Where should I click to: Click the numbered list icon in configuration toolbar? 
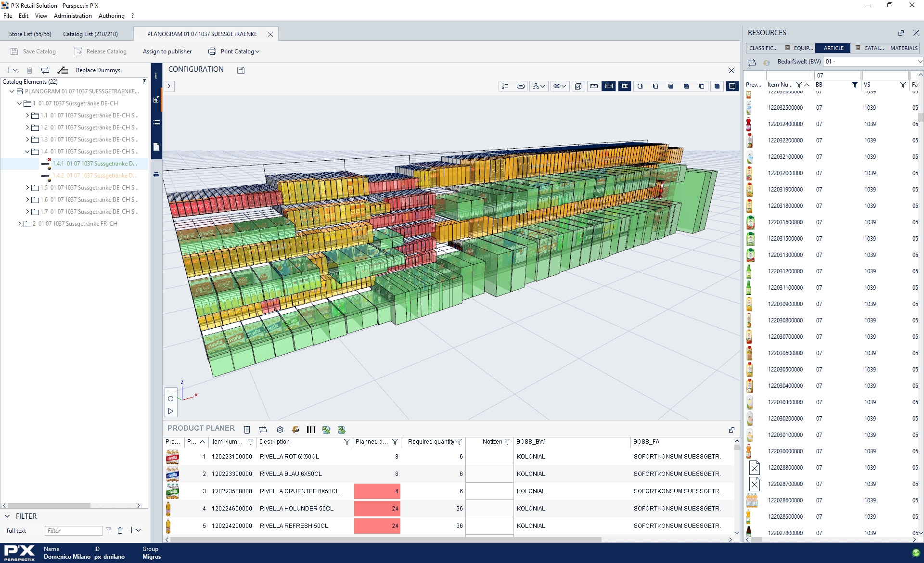click(x=505, y=86)
